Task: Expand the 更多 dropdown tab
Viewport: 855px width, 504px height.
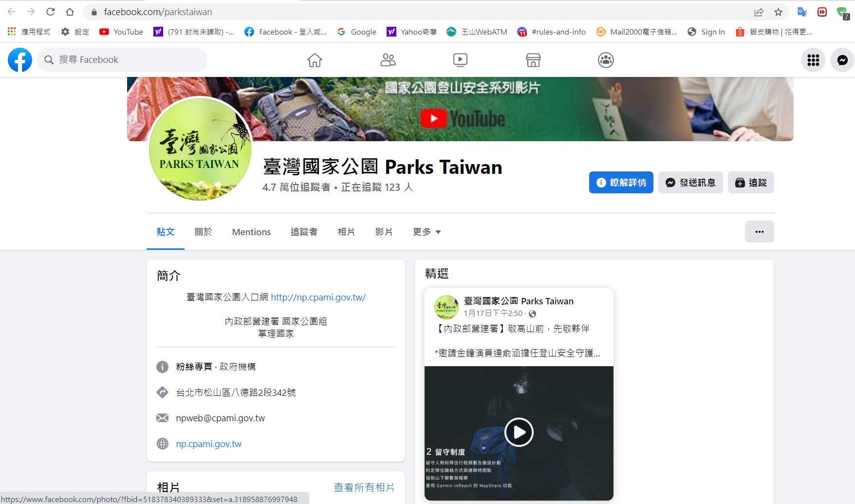Action: pyautogui.click(x=427, y=232)
